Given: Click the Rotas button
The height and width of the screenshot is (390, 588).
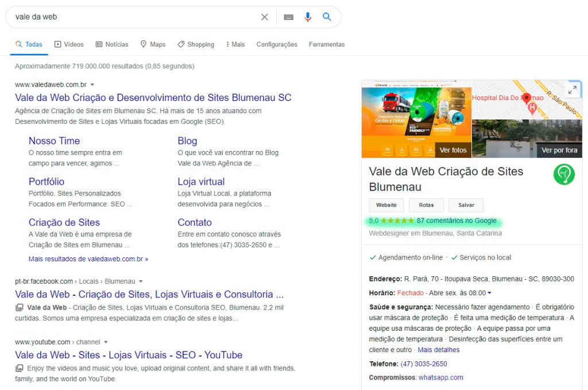Looking at the screenshot, I should tap(426, 205).
